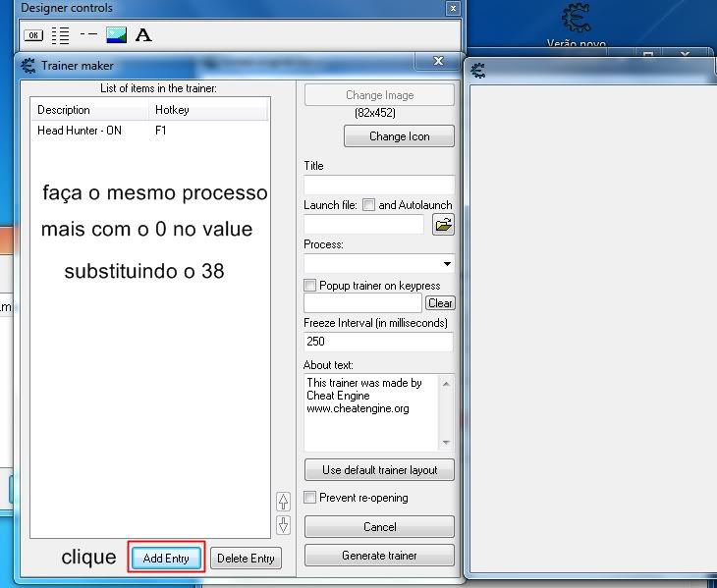Check the 'Prevent re-opening' option
This screenshot has width=717, height=588.
(311, 498)
